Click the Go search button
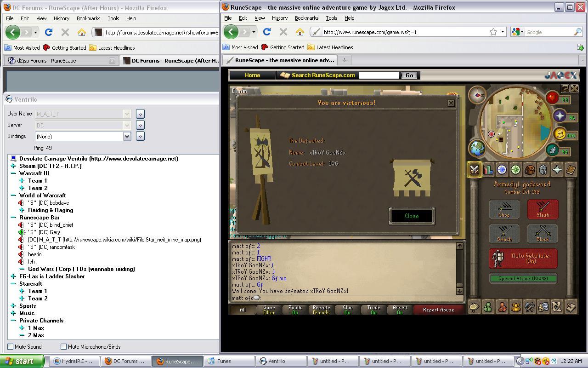The width and height of the screenshot is (588, 368). click(x=409, y=75)
